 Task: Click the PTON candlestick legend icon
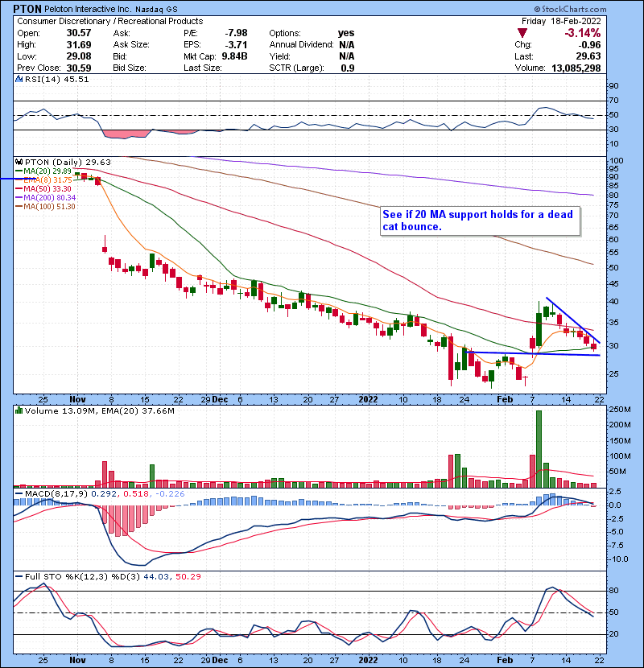tap(19, 162)
